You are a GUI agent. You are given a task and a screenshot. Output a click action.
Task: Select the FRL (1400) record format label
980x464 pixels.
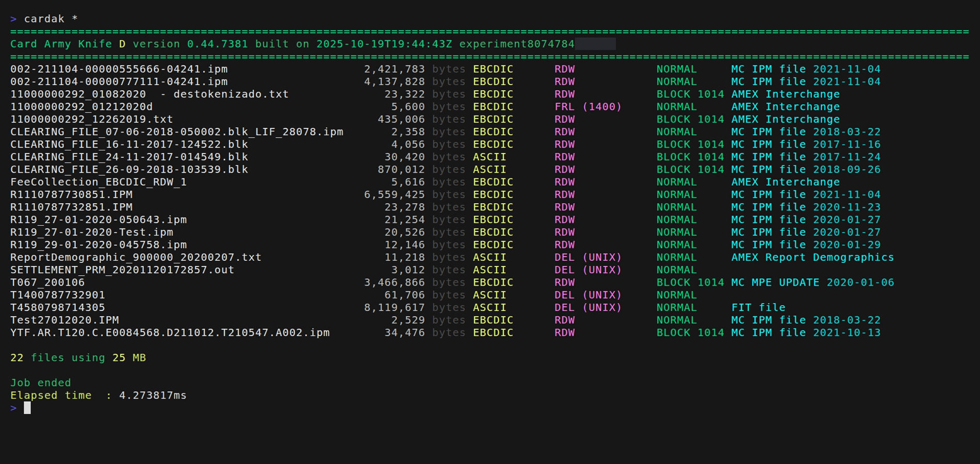click(588, 107)
